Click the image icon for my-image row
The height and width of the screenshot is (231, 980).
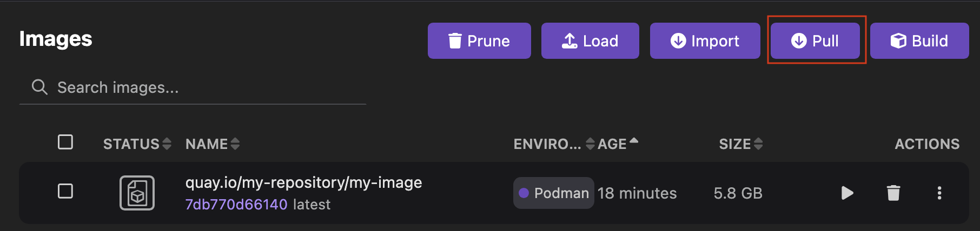click(137, 193)
